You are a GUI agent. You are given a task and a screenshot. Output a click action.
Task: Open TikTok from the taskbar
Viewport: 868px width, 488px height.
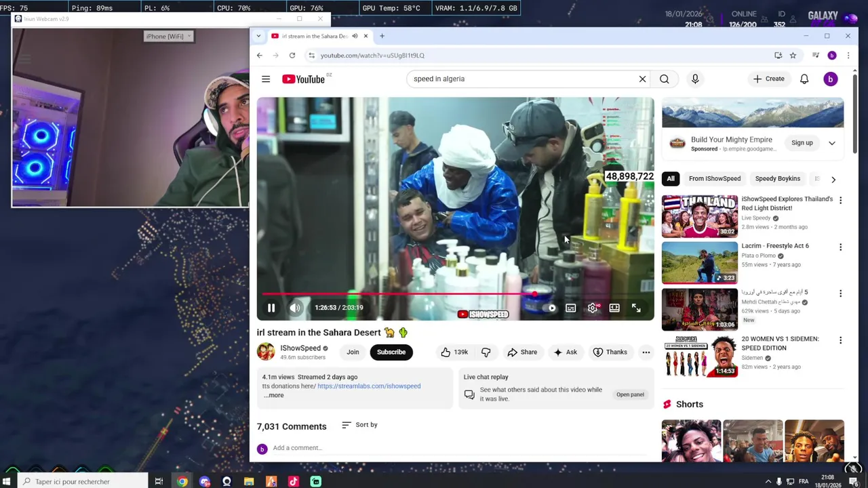(294, 482)
